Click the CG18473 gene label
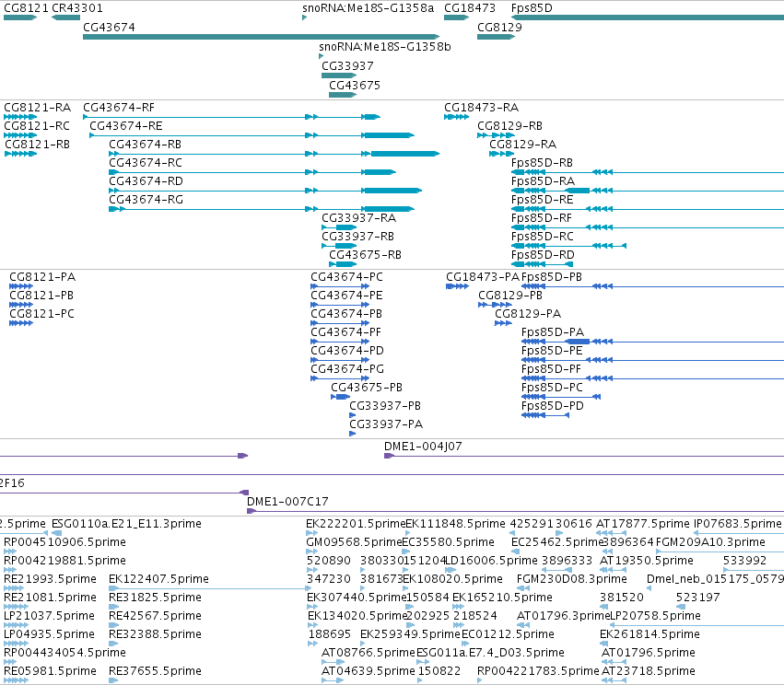 click(470, 8)
